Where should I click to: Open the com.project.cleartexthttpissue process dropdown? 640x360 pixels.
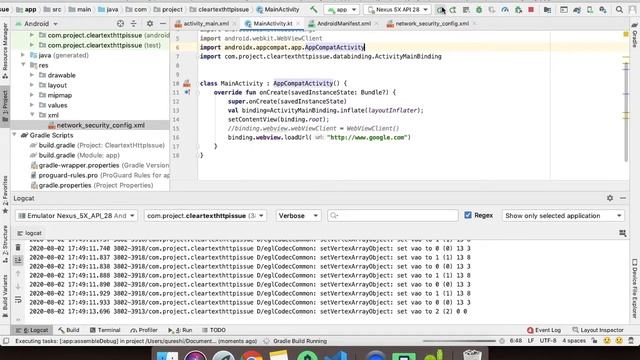[205, 216]
